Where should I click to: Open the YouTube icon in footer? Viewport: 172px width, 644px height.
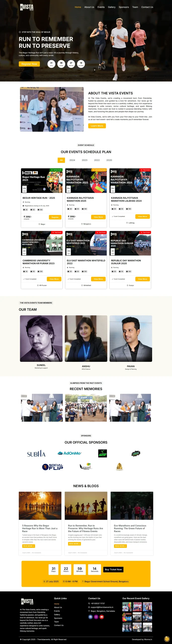click(x=101, y=617)
